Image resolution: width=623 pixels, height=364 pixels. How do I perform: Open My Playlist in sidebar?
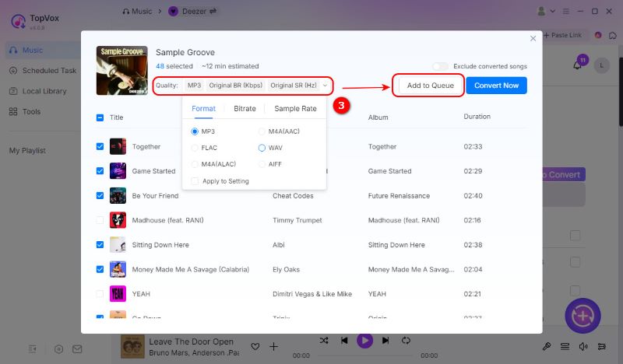click(27, 150)
